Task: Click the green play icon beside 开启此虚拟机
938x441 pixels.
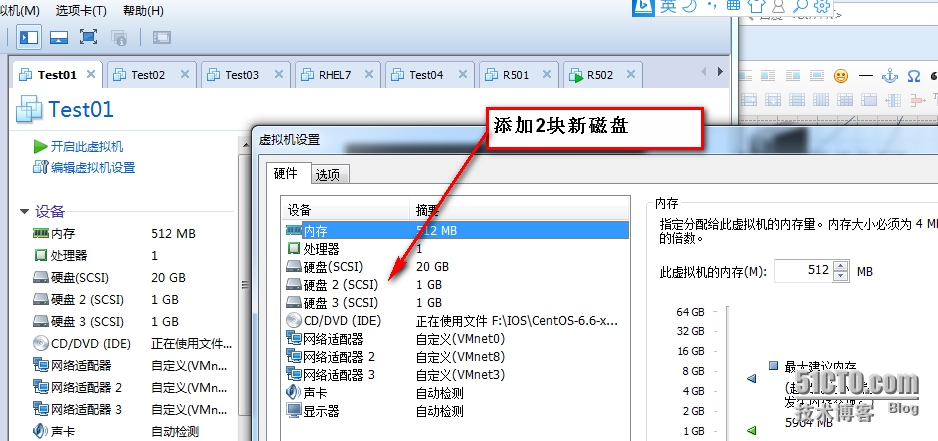Action: (40, 147)
